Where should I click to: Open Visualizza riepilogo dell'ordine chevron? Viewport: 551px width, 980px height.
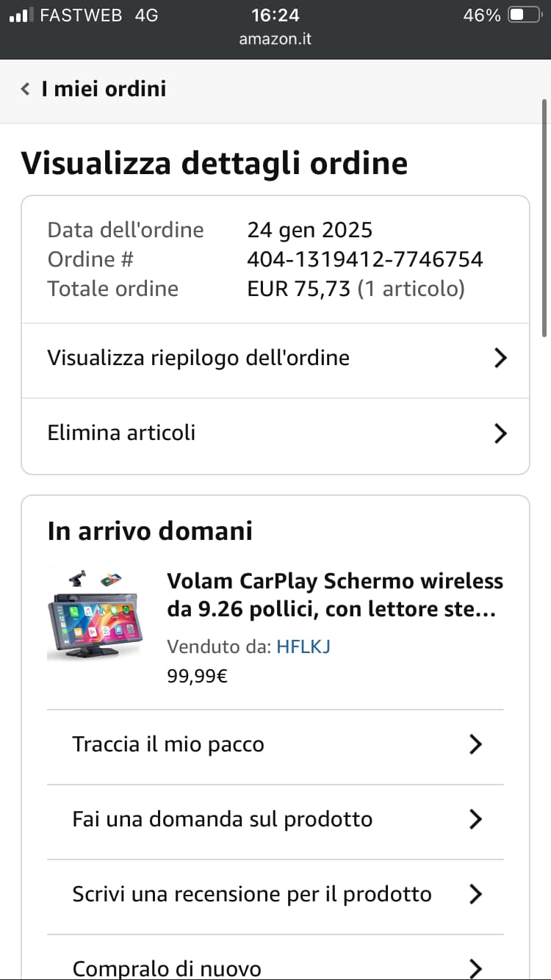point(500,359)
